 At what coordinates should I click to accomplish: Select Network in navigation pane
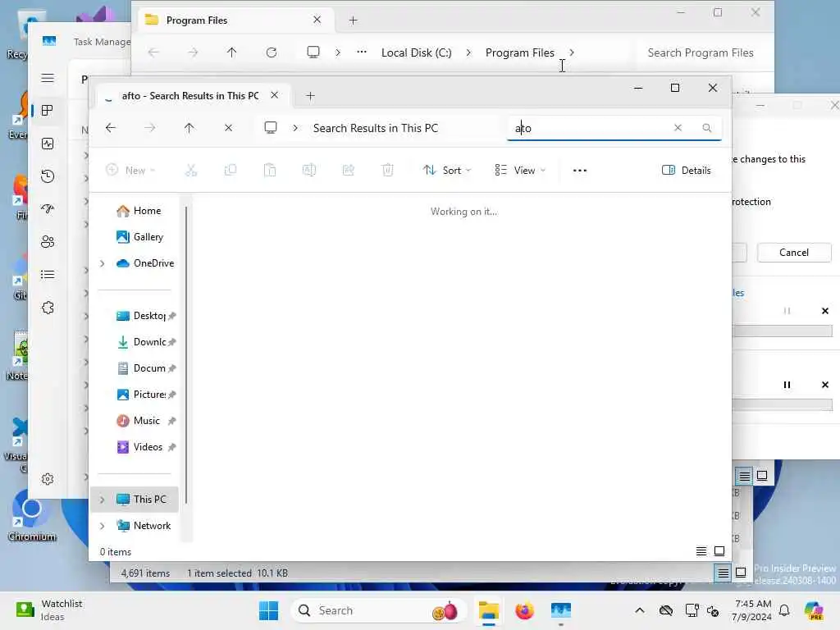click(x=144, y=526)
